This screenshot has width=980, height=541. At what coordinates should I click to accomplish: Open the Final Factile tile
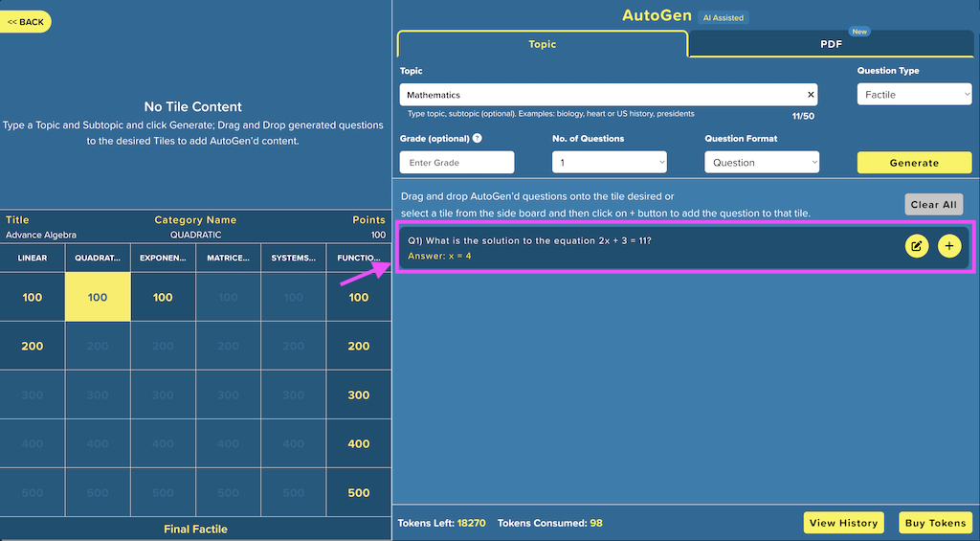195,530
